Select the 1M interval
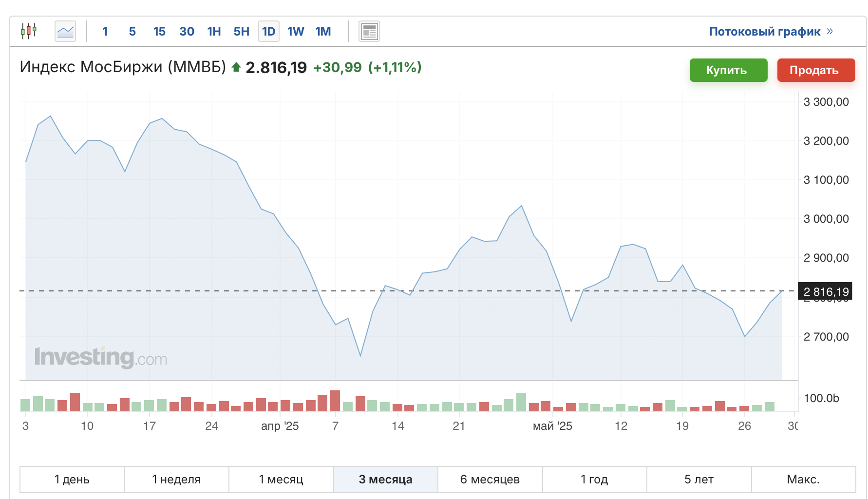The height and width of the screenshot is (499, 868). (x=323, y=32)
